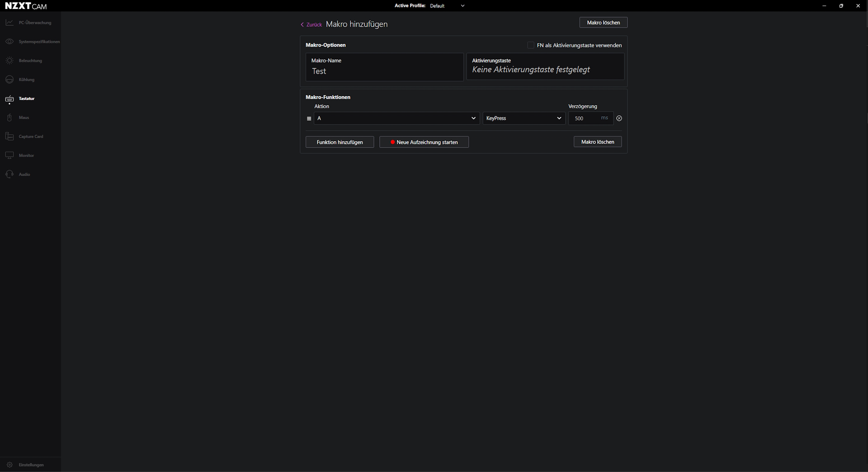Click Funktion hinzufügen button
868x472 pixels.
coord(340,142)
